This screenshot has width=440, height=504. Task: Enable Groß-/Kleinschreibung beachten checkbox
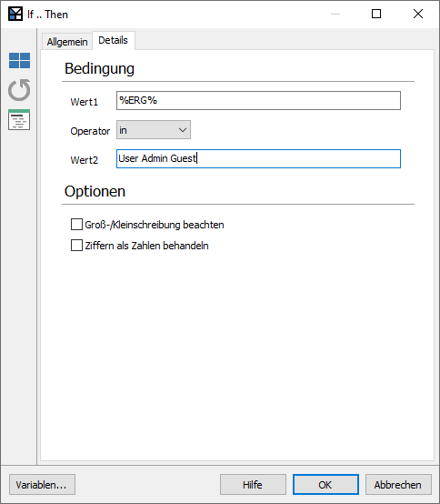click(x=76, y=225)
